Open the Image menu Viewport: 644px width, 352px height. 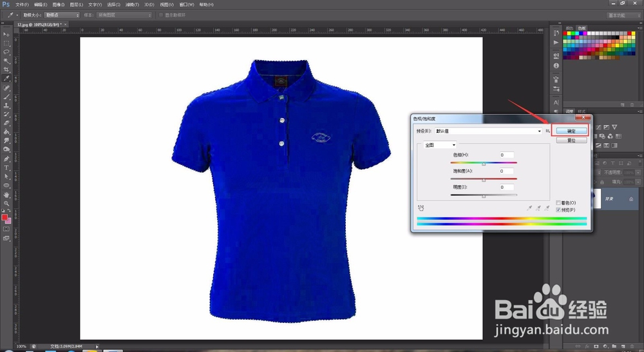pos(59,5)
